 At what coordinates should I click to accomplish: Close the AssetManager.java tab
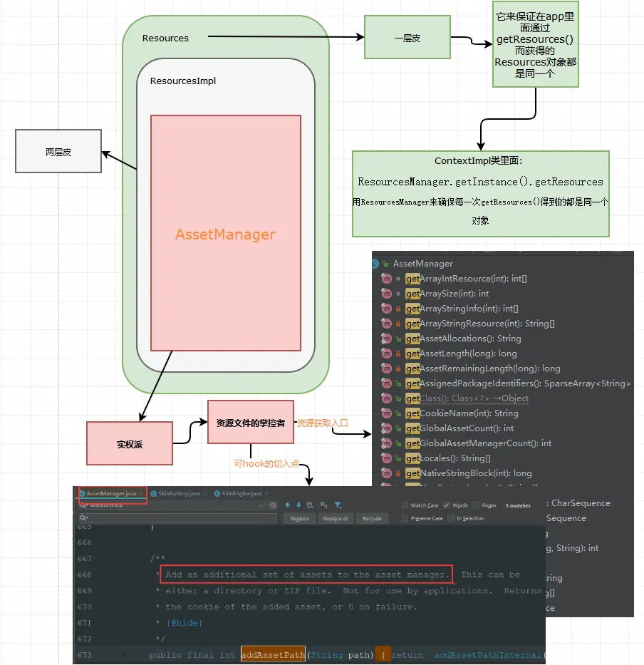point(141,494)
